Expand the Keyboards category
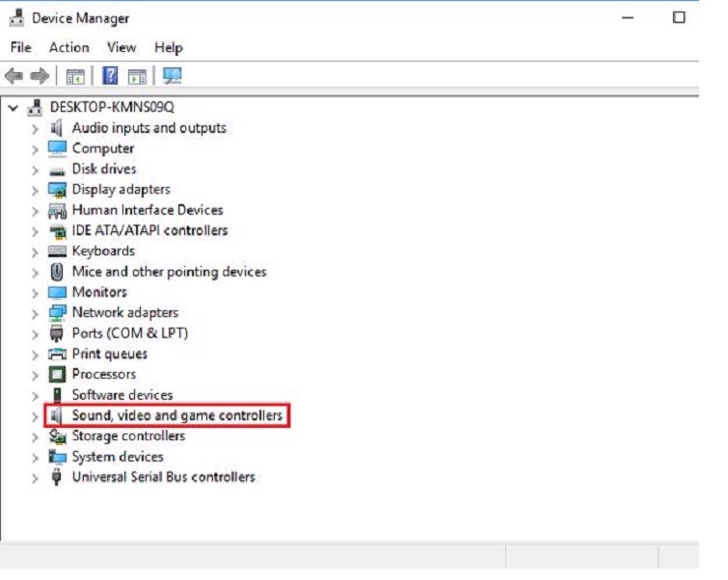Image resolution: width=728 pixels, height=580 pixels. coord(35,252)
